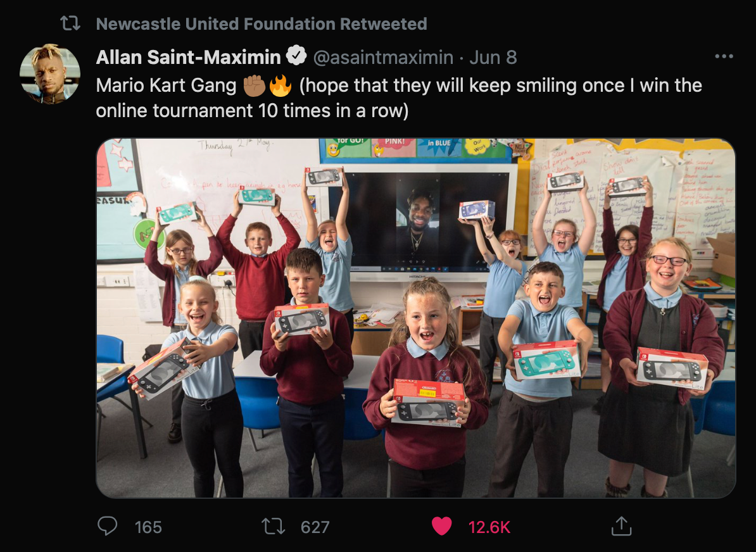Click the reply speech bubble icon
The image size is (756, 552).
click(x=107, y=526)
